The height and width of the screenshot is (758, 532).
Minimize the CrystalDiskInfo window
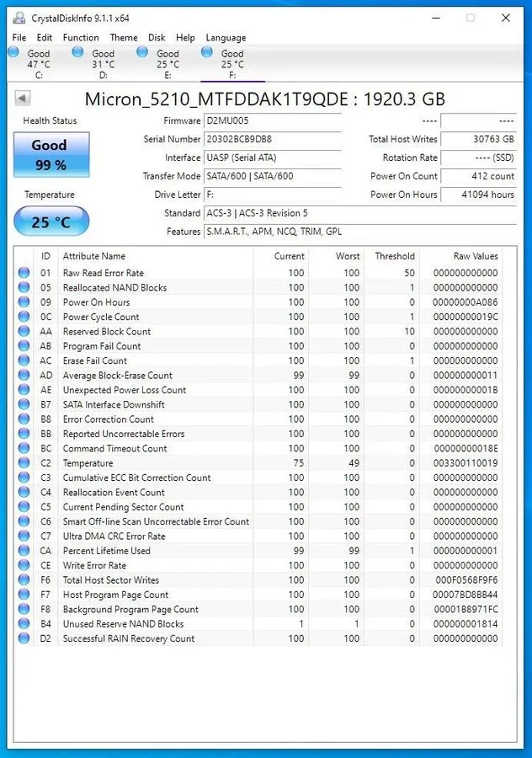point(436,19)
